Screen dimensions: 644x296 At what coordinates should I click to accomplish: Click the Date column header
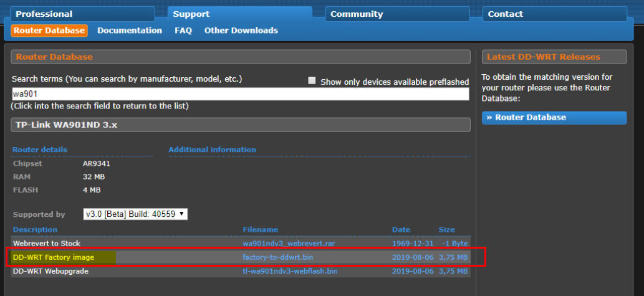click(401, 229)
